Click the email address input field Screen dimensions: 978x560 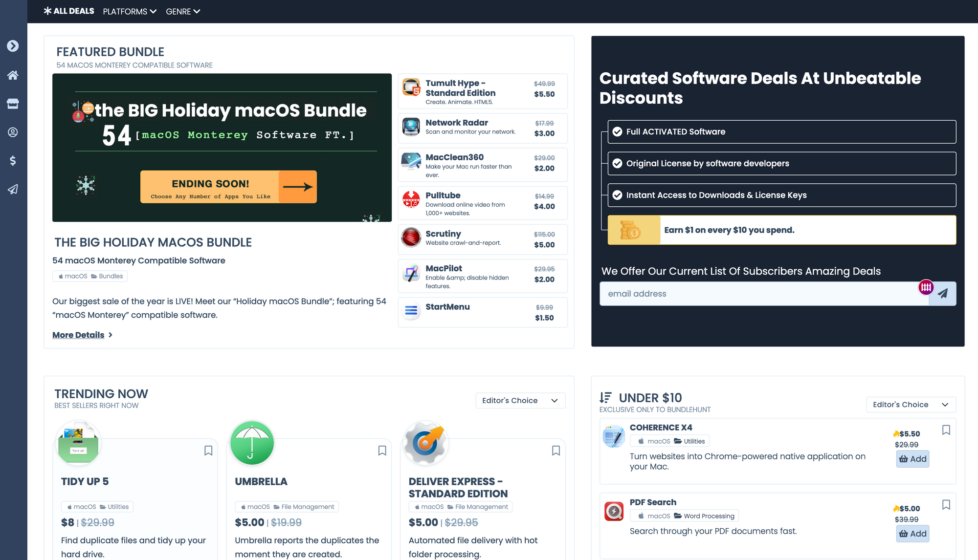tap(763, 294)
